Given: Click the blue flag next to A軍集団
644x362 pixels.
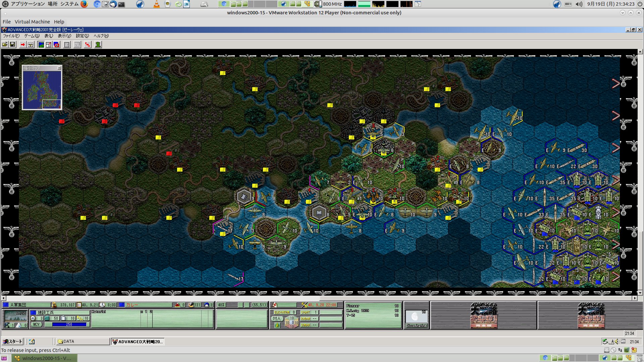Looking at the screenshot, I should click(5, 305).
